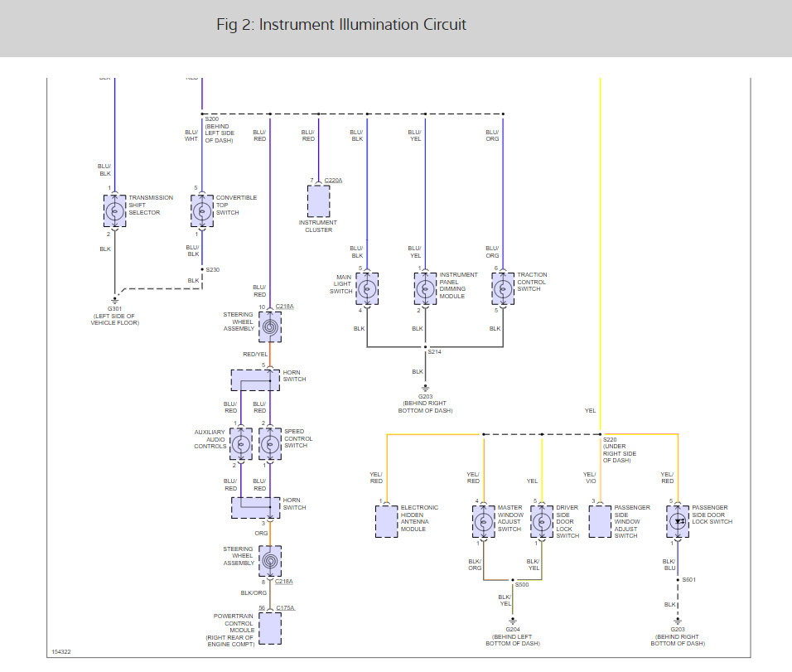Click the Main Light Switch lamp symbol
The height and width of the screenshot is (672, 792).
(x=367, y=288)
